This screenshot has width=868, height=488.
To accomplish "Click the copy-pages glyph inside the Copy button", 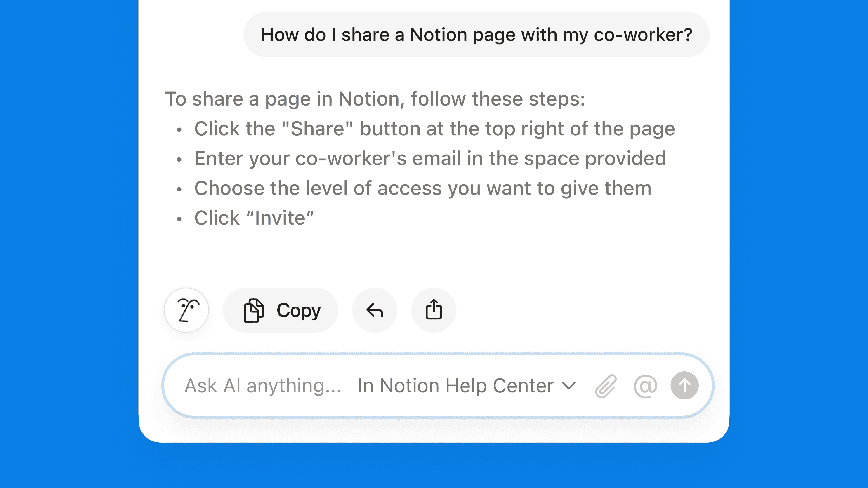I will 253,310.
